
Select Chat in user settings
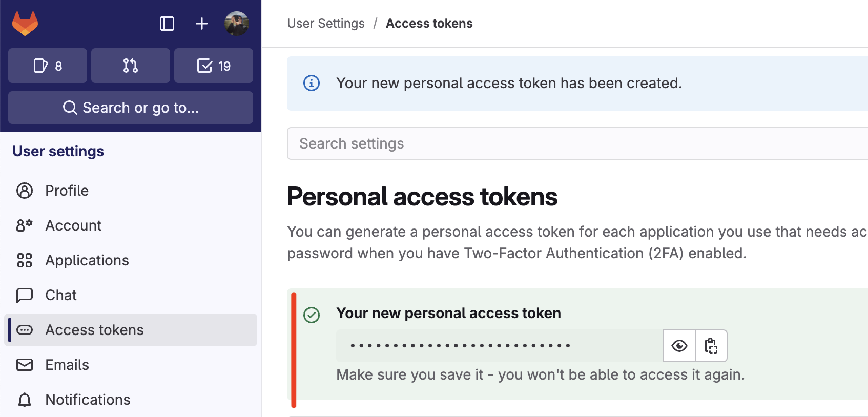point(61,295)
